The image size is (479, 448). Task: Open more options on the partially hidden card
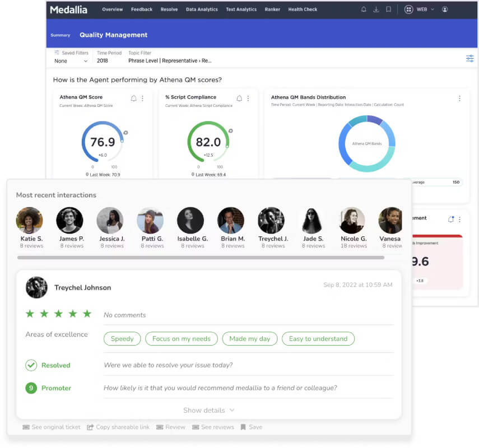coord(459,220)
